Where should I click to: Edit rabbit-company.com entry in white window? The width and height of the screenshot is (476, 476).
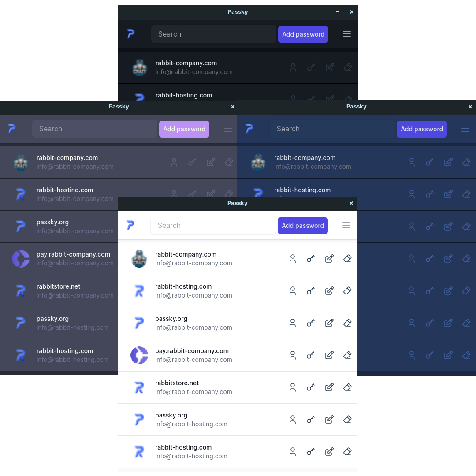(329, 259)
